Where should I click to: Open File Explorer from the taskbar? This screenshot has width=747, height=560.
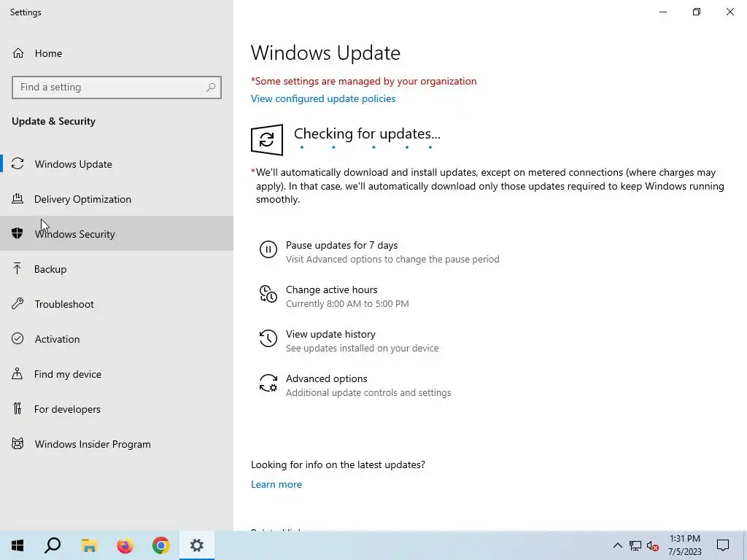pyautogui.click(x=89, y=545)
